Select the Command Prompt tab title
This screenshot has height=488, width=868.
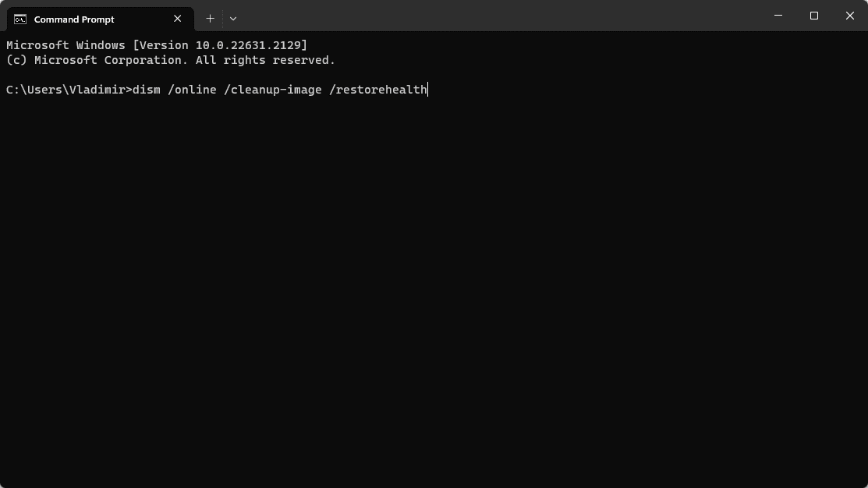pyautogui.click(x=74, y=19)
